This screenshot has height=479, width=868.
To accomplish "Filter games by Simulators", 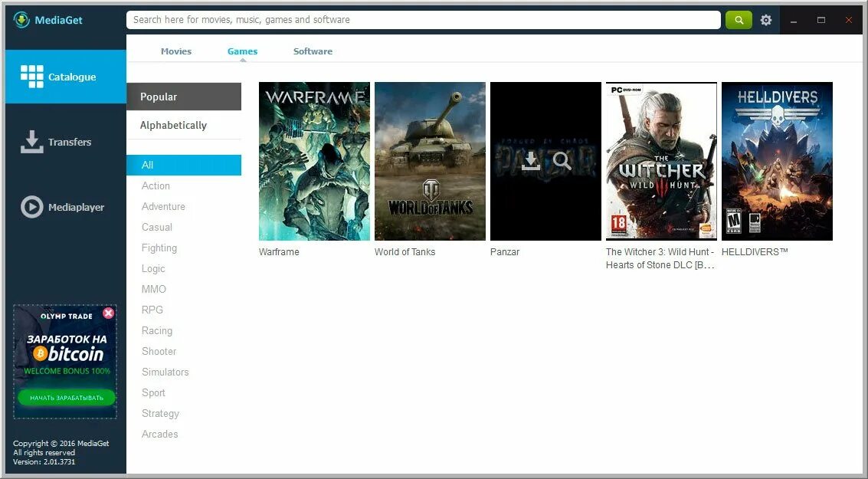I will [x=165, y=372].
